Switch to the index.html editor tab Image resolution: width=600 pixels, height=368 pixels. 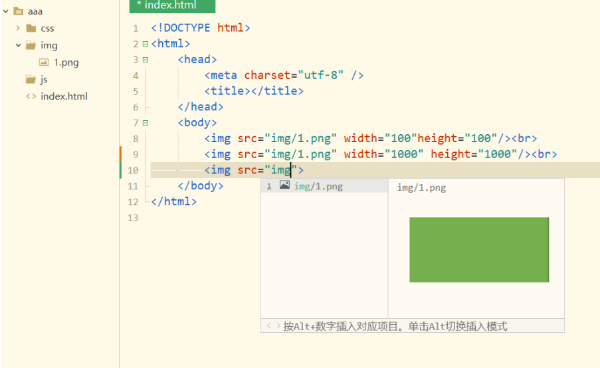pos(172,6)
